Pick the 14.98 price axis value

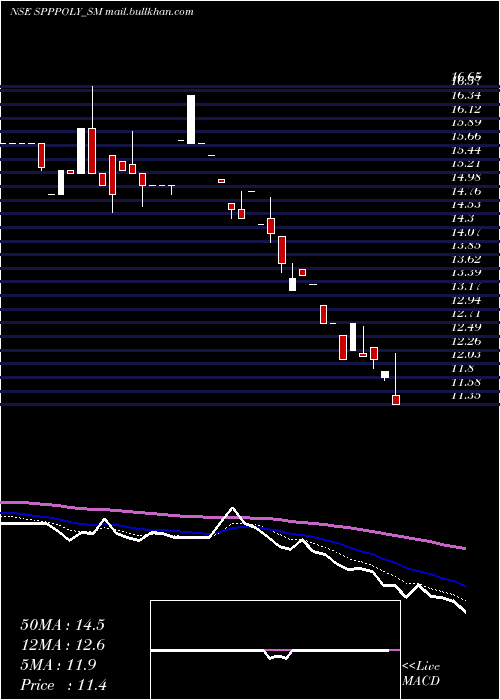pyautogui.click(x=466, y=177)
